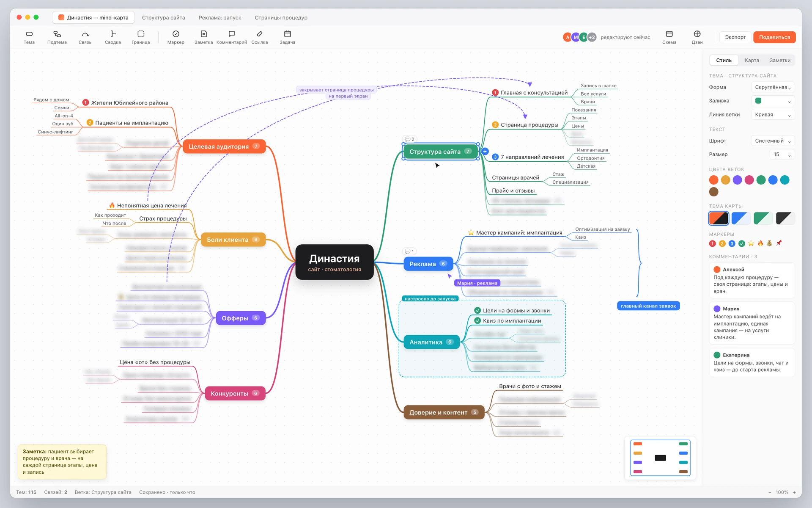Click the Поделиться button
This screenshot has height=508, width=812.
(x=774, y=37)
